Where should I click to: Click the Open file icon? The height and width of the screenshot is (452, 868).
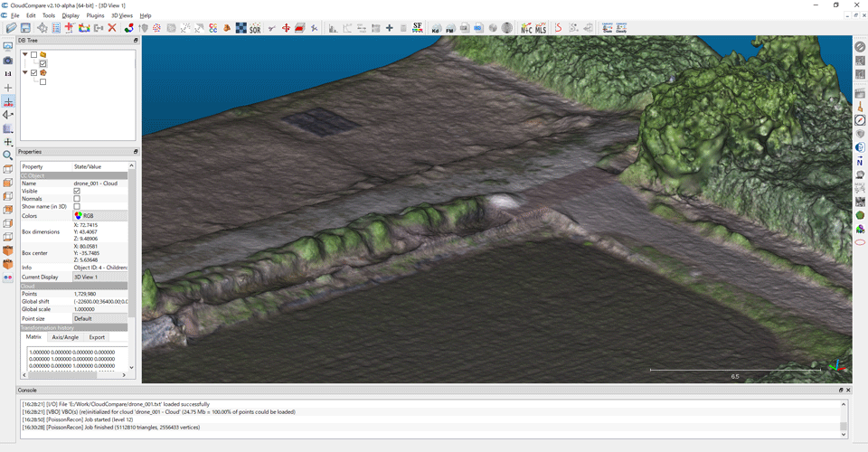click(11, 28)
